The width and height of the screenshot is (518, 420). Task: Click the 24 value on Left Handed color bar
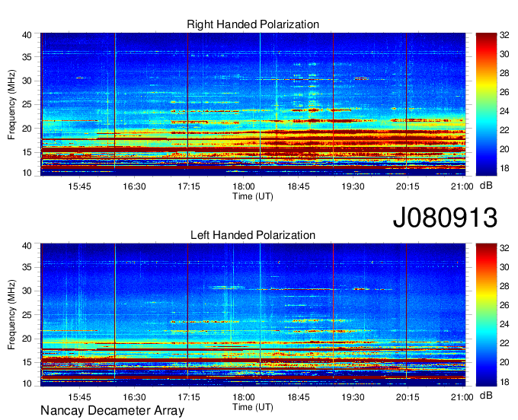[x=504, y=324]
